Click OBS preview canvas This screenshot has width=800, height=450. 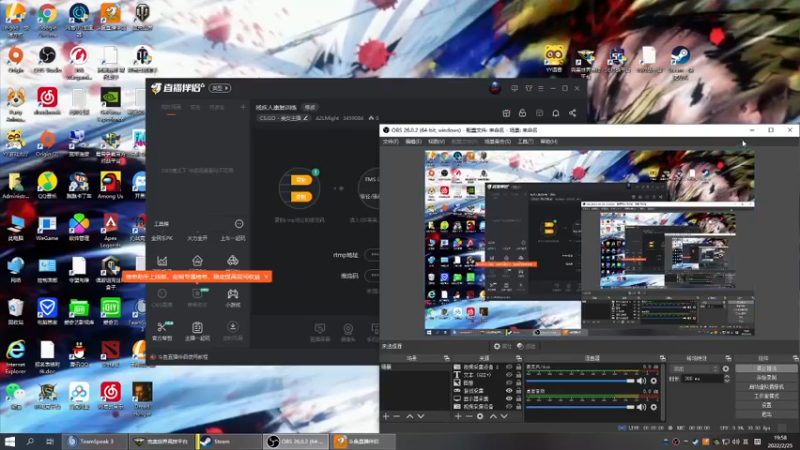[589, 243]
